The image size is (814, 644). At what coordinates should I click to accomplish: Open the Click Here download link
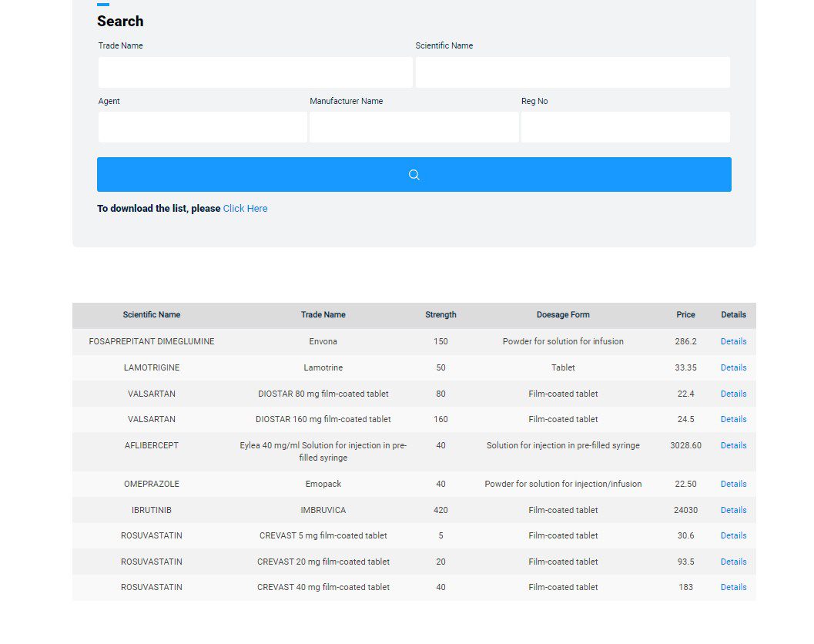pyautogui.click(x=245, y=208)
